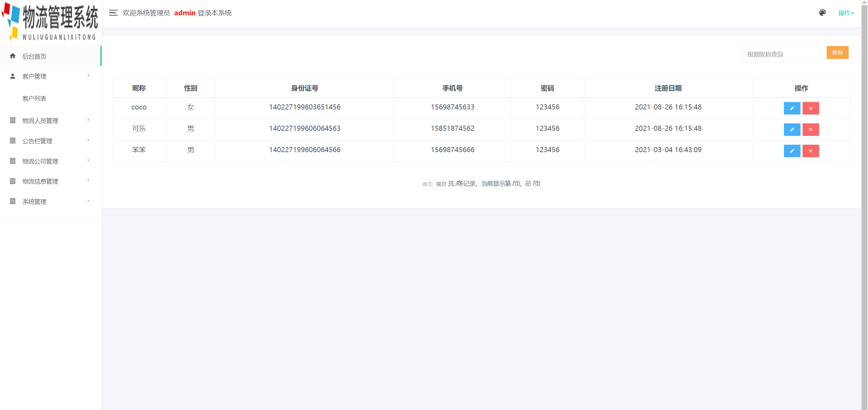Click the hamburger menu toggle icon
Screen dimensions: 868x410
113,13
